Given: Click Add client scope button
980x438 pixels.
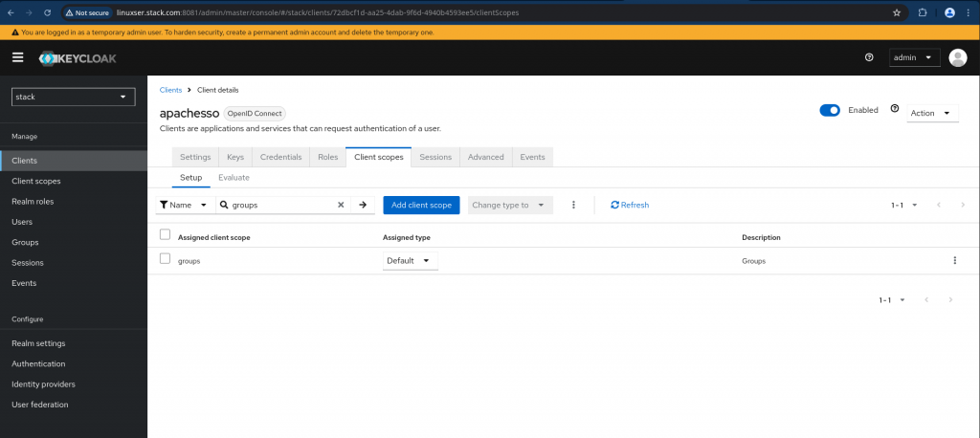Looking at the screenshot, I should tap(421, 205).
